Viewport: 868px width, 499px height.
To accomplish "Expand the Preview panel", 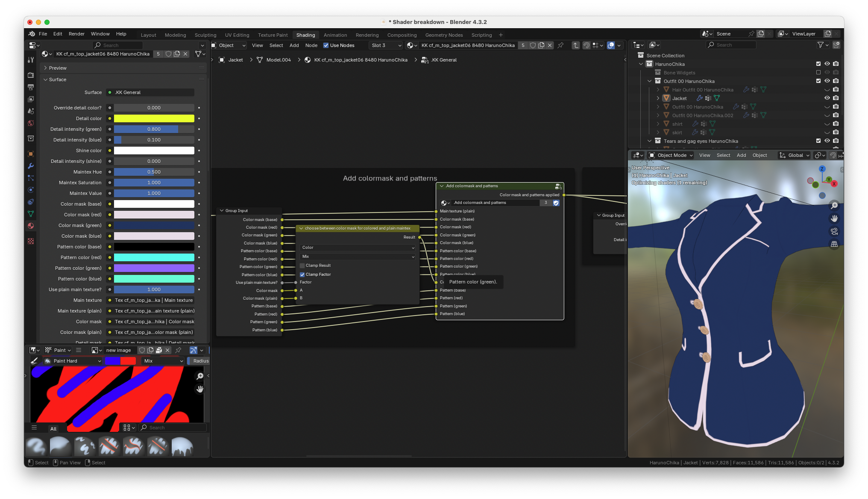I will [58, 68].
